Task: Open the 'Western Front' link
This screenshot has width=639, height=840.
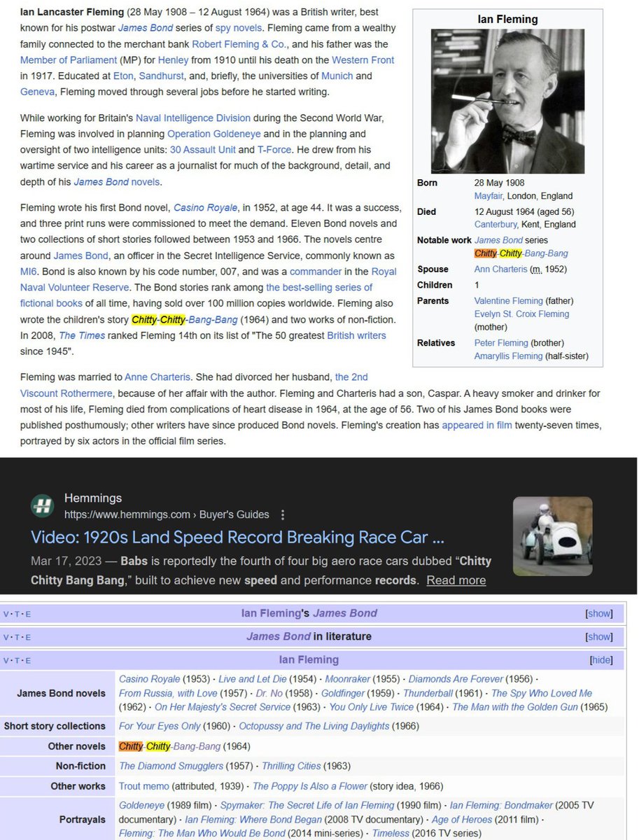Action: [x=363, y=60]
